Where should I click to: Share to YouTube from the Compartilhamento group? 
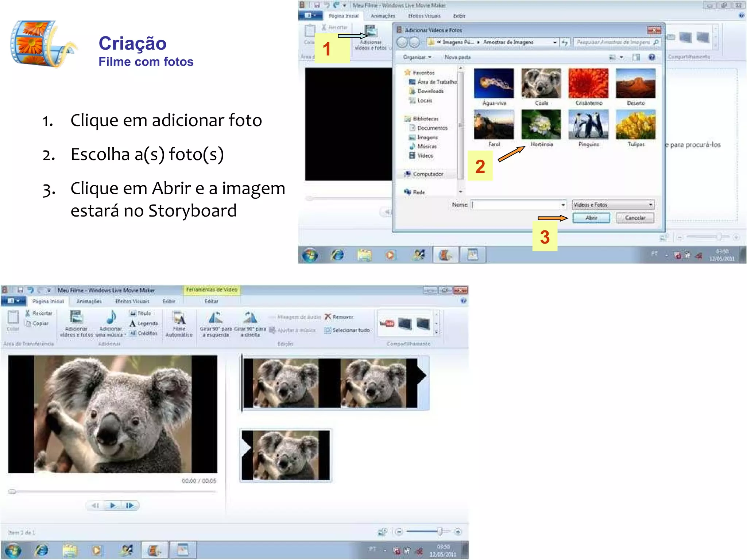387,323
